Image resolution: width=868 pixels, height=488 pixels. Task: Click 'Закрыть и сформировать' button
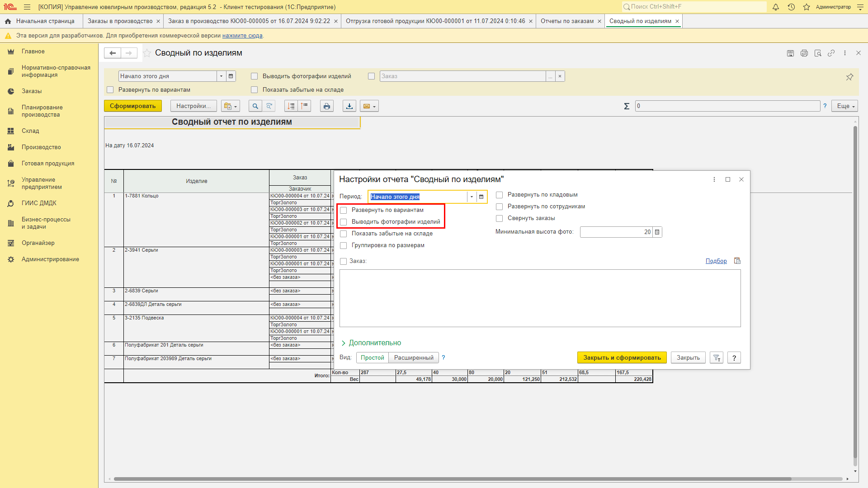pyautogui.click(x=622, y=358)
